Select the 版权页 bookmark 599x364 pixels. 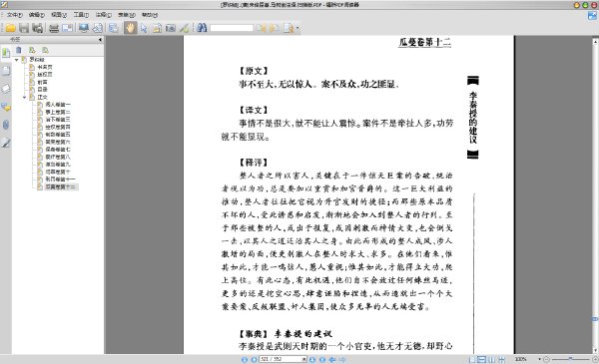click(45, 75)
